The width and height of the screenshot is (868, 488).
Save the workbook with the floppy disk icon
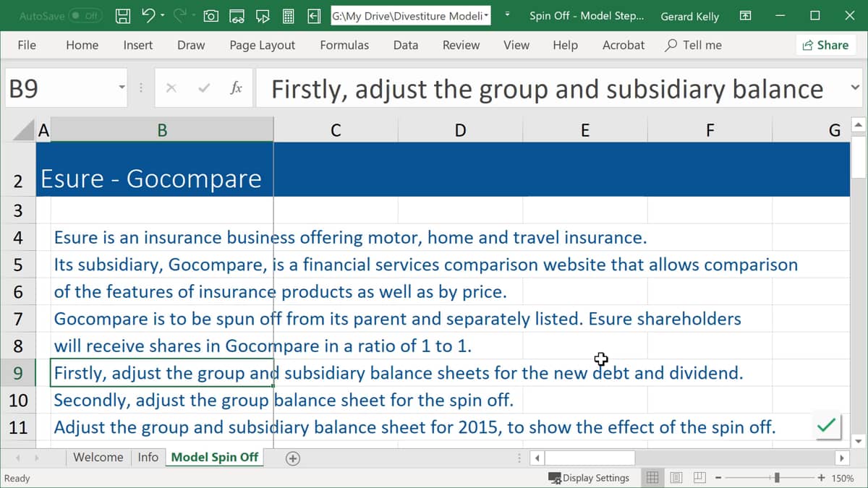click(x=124, y=15)
